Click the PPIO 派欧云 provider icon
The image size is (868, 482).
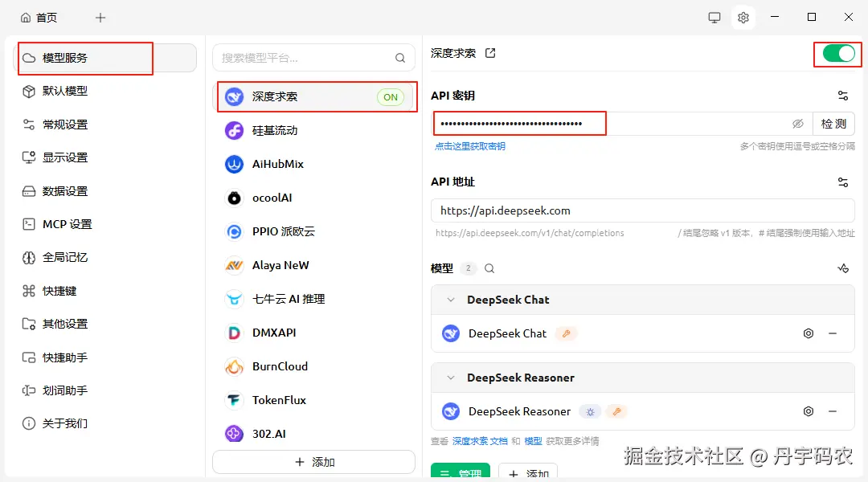point(232,231)
